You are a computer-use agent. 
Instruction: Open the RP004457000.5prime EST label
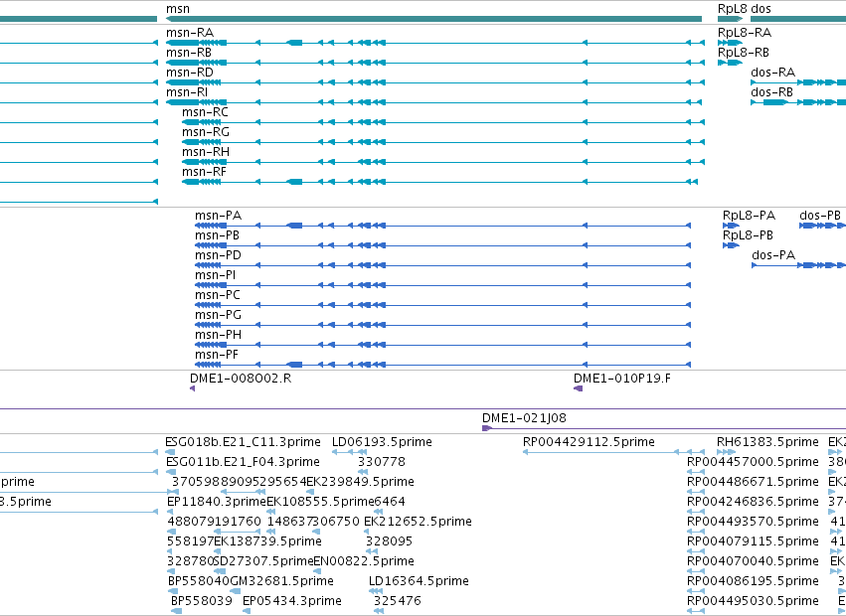[x=753, y=462]
